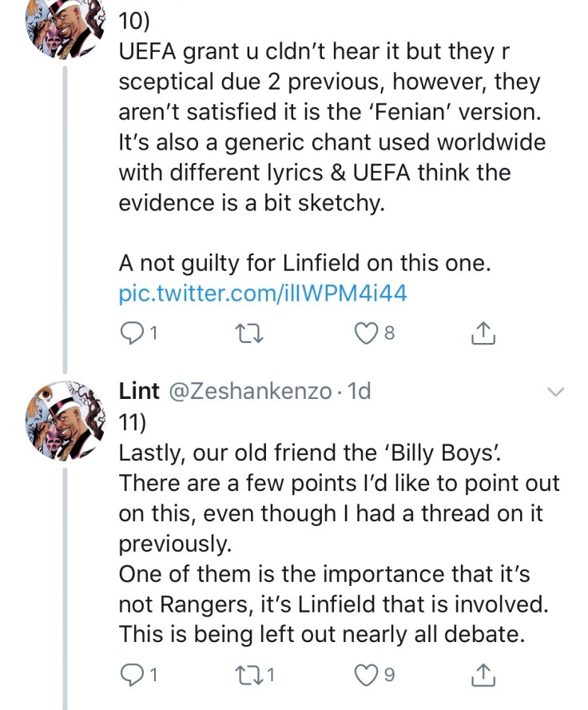This screenshot has height=710, width=588.
Task: Click the retweet count on tweet 11
Action: pos(272,676)
